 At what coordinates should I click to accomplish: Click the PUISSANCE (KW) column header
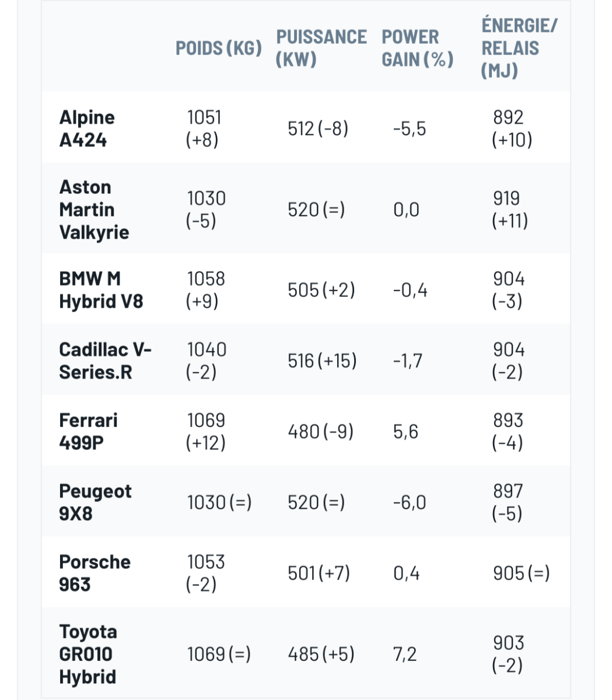coord(321,48)
